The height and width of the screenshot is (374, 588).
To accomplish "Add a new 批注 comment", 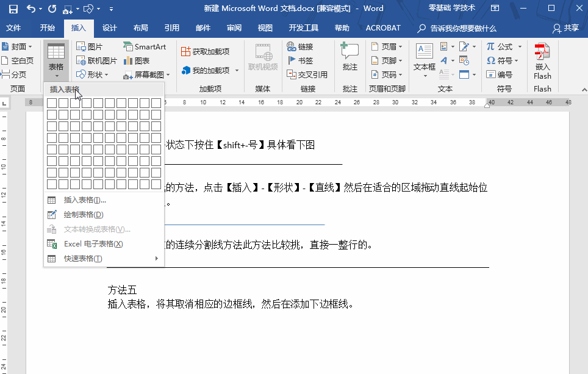I will tap(350, 57).
